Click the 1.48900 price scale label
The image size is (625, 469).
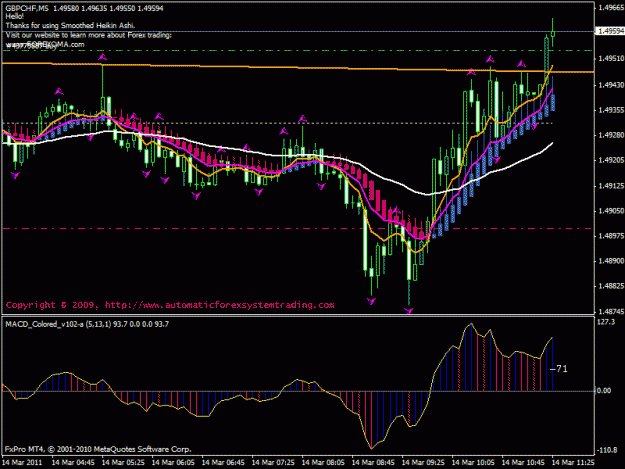611,261
